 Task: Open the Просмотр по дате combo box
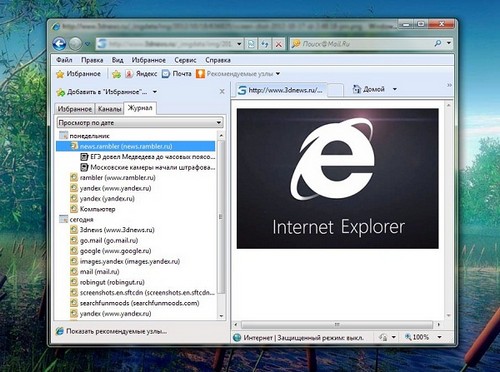coord(140,123)
